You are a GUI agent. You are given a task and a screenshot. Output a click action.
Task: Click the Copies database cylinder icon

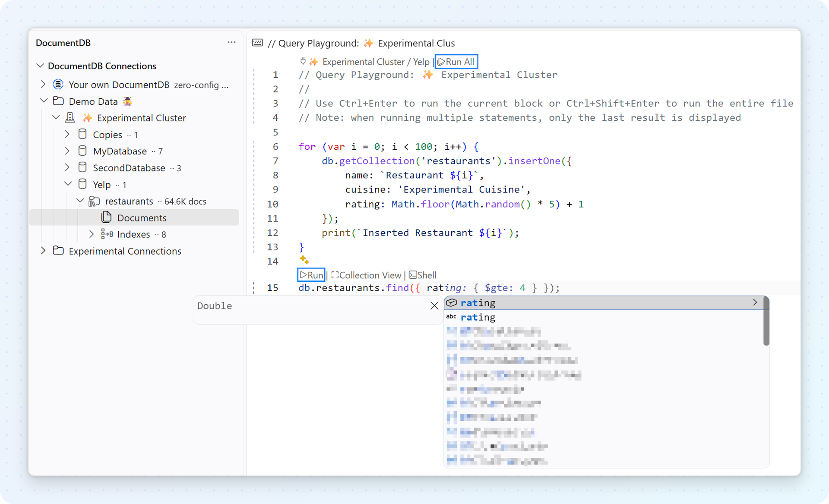pyautogui.click(x=82, y=134)
